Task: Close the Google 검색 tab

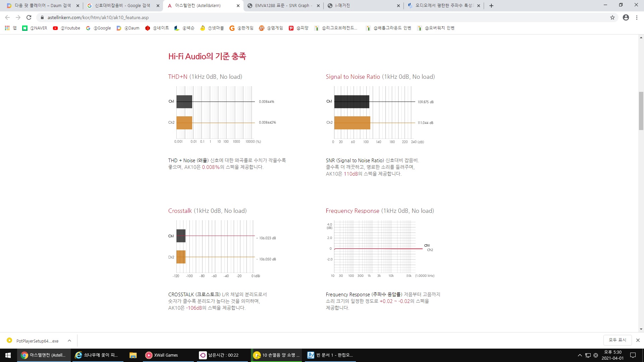Action: click(158, 6)
